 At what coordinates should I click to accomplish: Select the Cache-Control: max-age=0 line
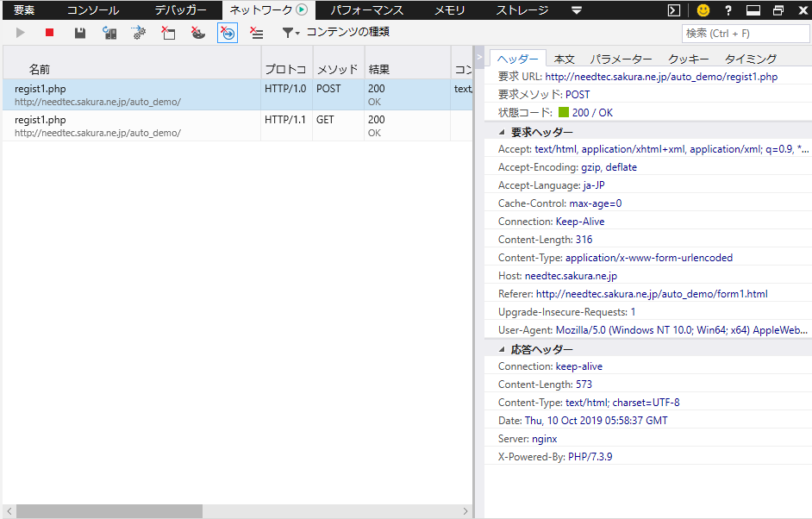[x=648, y=203]
